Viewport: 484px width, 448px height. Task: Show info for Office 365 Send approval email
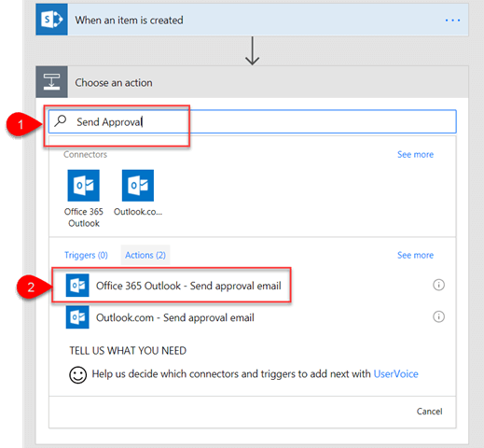click(x=438, y=285)
